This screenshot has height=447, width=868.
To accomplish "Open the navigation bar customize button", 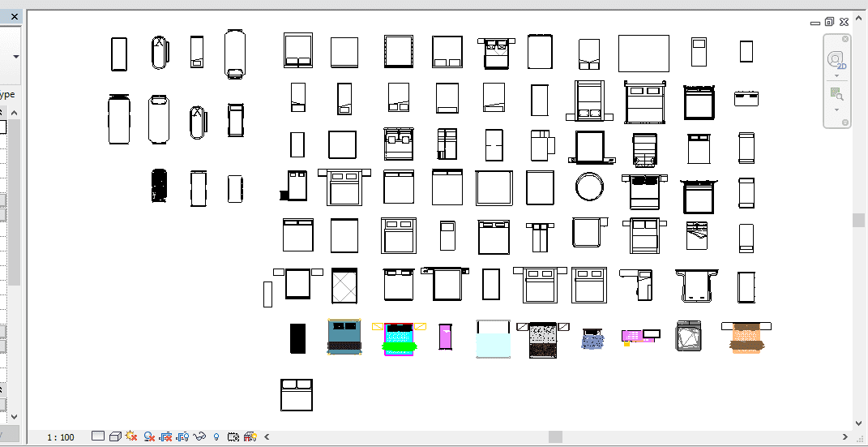I will pyautogui.click(x=845, y=122).
